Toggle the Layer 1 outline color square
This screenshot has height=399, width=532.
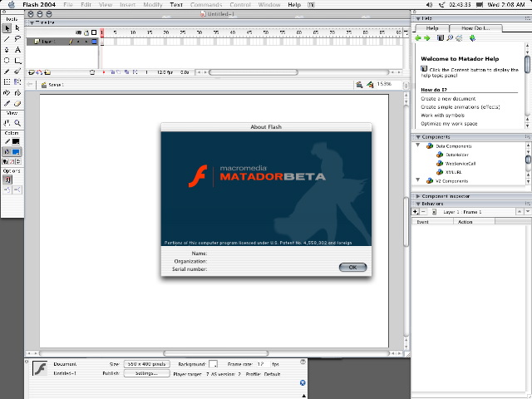pyautogui.click(x=94, y=42)
